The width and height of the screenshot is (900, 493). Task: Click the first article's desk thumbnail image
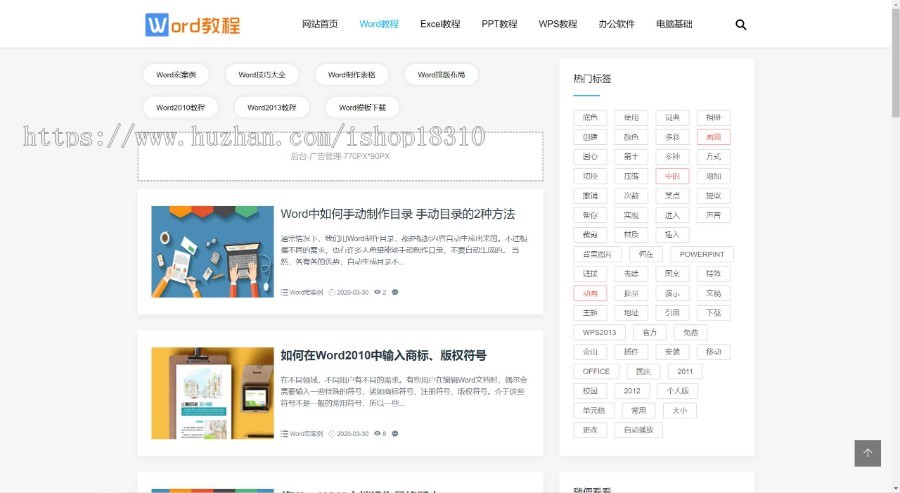tap(212, 251)
